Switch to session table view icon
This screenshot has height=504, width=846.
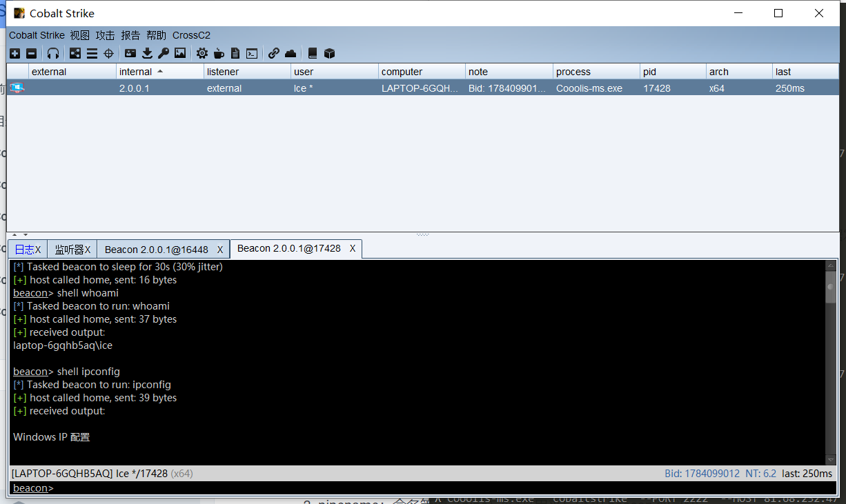[x=92, y=53]
